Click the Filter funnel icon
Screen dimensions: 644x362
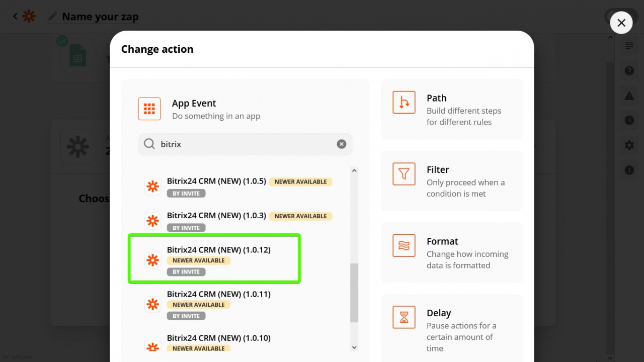(x=404, y=174)
